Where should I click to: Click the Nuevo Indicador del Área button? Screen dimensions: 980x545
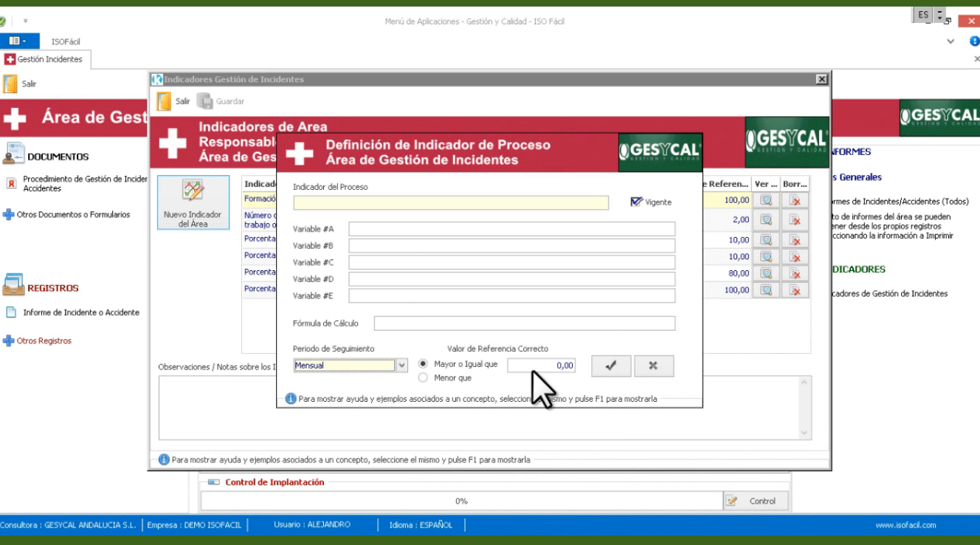193,202
